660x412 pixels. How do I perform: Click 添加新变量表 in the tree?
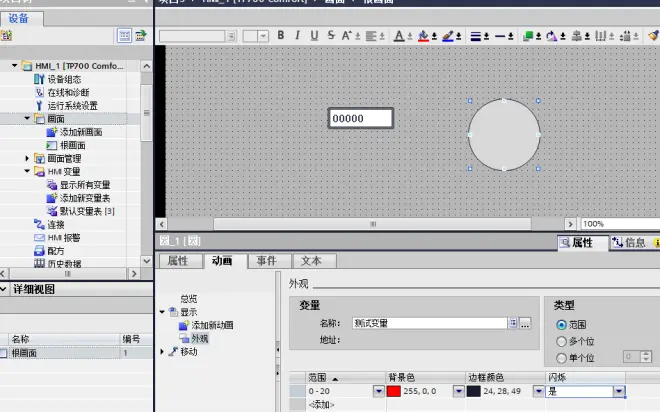click(x=85, y=198)
